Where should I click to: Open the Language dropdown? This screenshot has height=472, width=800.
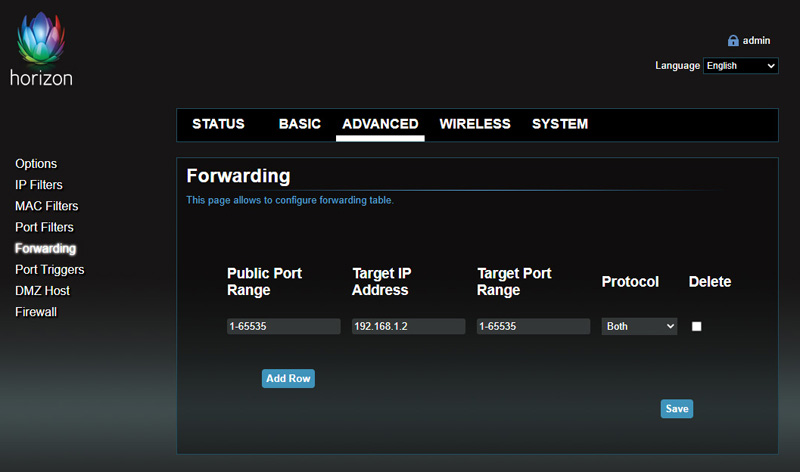tap(740, 66)
